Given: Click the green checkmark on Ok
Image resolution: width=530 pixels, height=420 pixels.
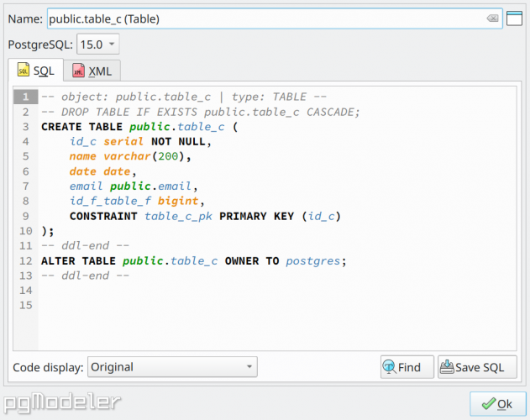Looking at the screenshot, I should pos(489,403).
